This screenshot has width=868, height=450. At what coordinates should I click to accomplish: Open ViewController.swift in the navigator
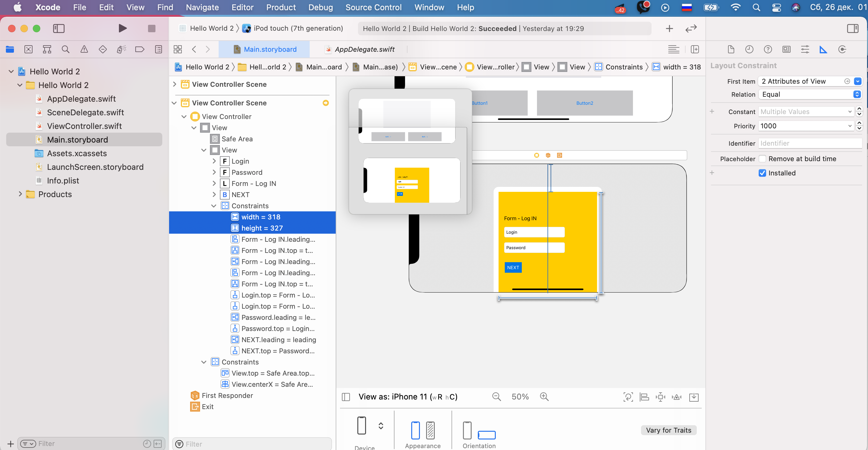point(84,126)
